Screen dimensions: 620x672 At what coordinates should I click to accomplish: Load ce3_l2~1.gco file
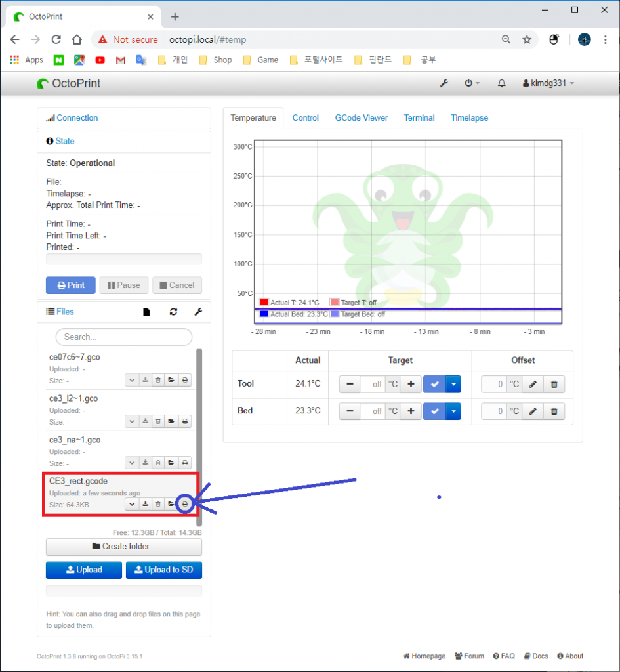[x=171, y=422]
